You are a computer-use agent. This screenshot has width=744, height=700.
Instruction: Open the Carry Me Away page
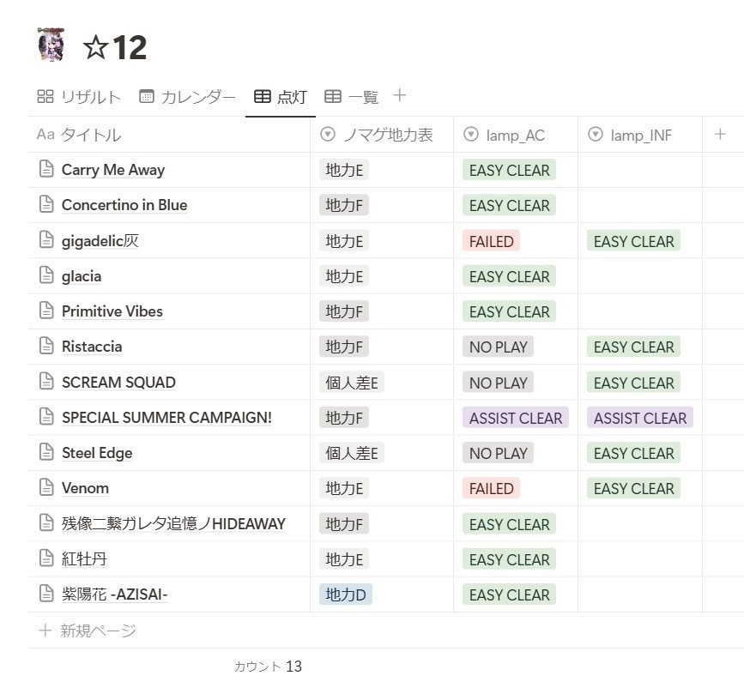113,169
